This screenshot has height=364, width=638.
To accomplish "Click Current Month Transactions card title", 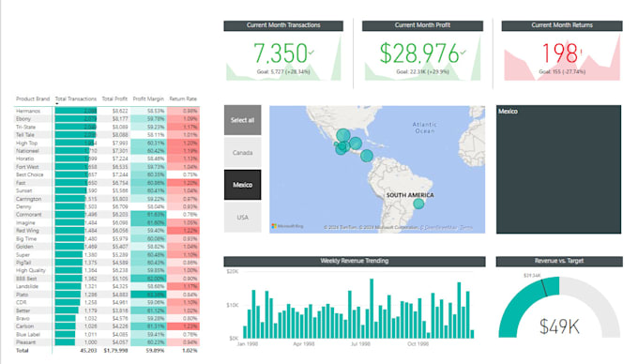I will pos(283,25).
